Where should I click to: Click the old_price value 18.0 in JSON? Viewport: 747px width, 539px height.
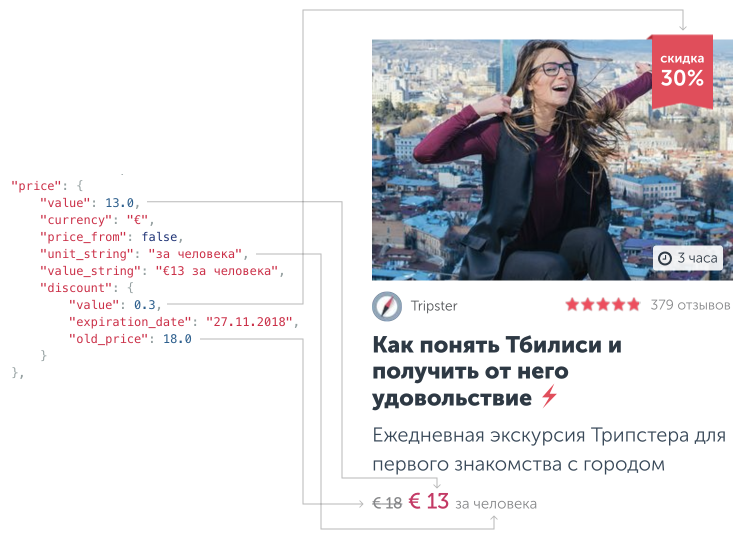point(177,339)
